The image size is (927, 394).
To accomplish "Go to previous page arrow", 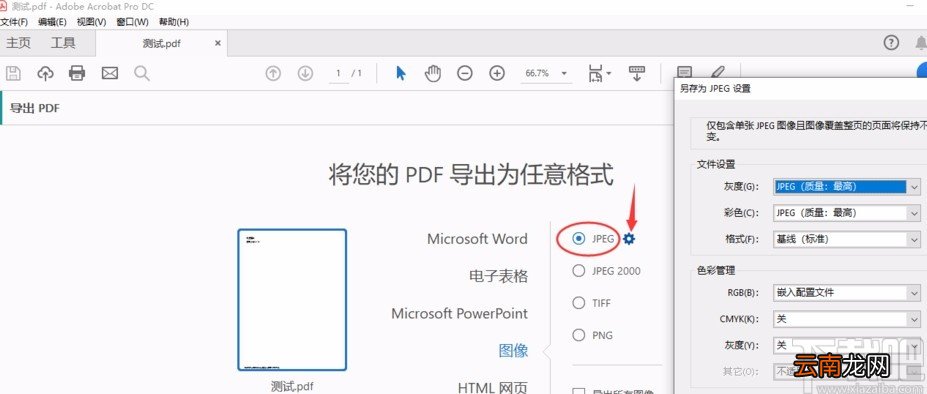I will [273, 73].
